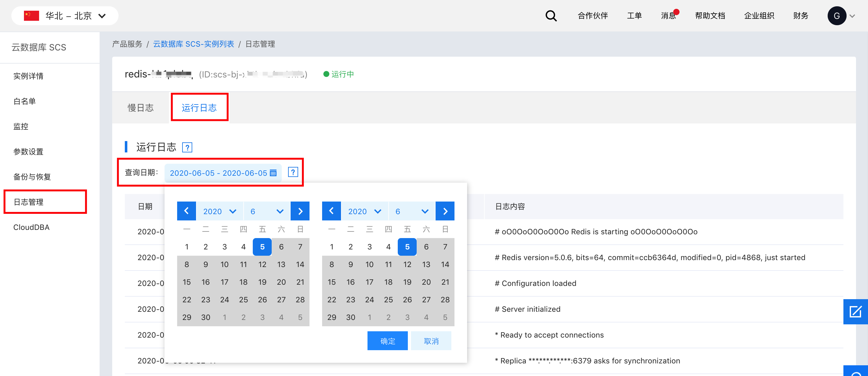This screenshot has height=376, width=868.
Task: Select day 1 in the left calendar
Action: point(187,247)
